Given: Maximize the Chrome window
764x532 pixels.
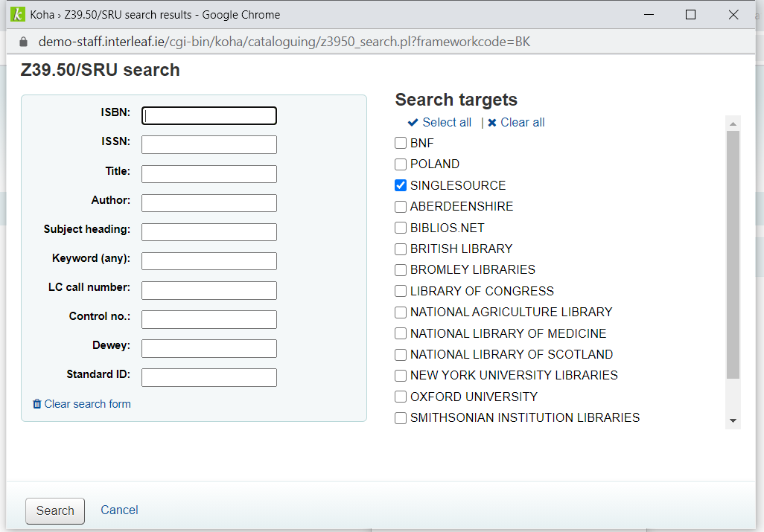Looking at the screenshot, I should (690, 15).
